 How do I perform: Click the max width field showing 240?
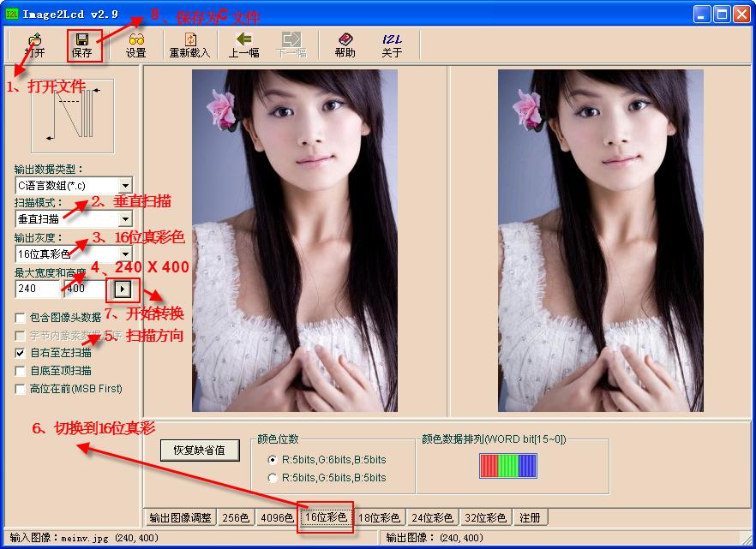click(x=37, y=289)
